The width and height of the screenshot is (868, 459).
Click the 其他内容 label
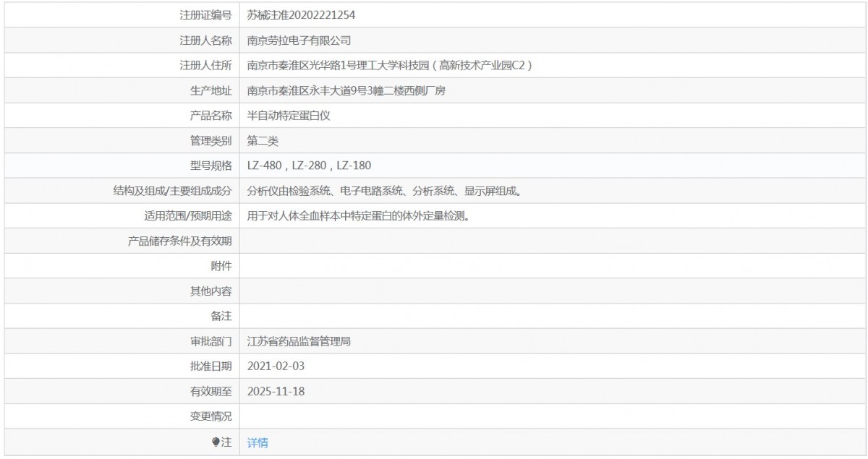(210, 291)
